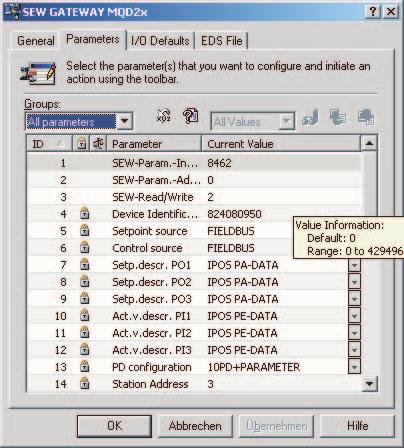Select the Station Address value 3

(x=210, y=384)
